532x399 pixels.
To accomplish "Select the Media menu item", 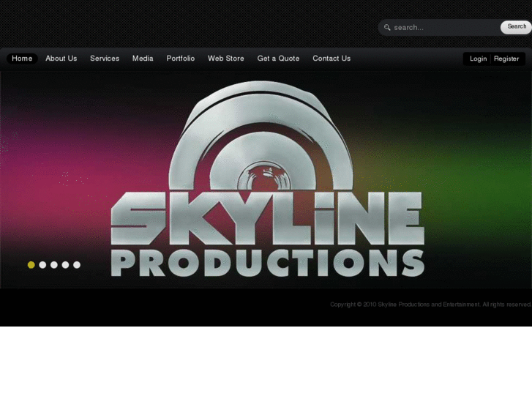I will point(143,59).
